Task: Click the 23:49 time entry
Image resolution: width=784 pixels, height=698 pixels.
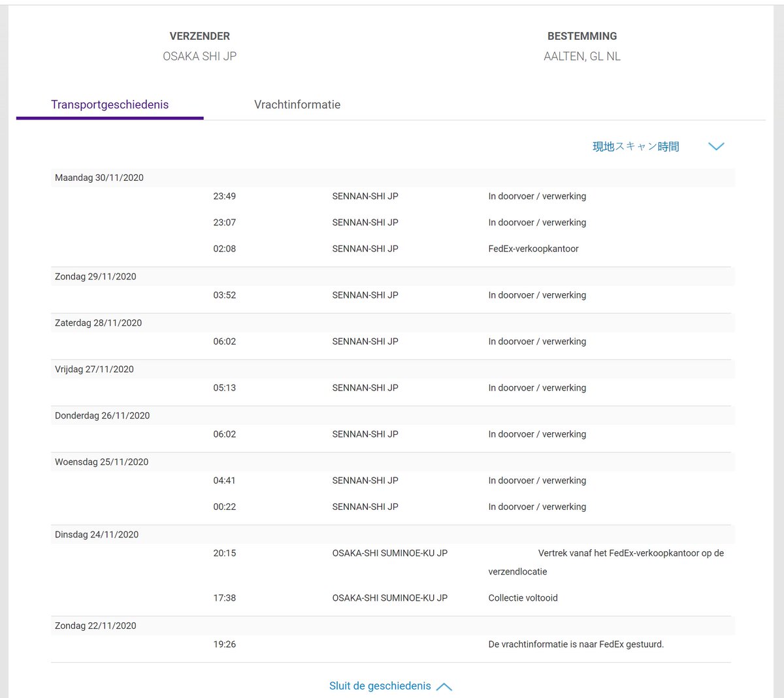Action: [x=225, y=196]
